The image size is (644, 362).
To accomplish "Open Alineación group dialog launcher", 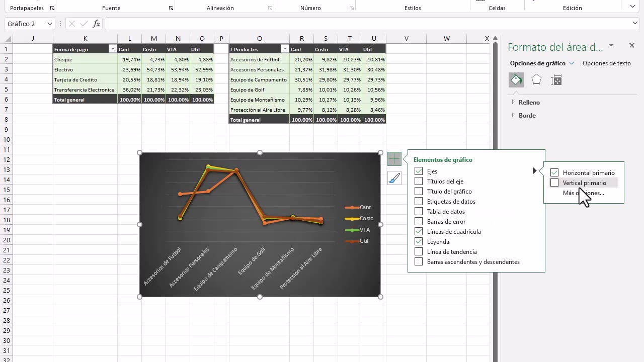I will [270, 8].
